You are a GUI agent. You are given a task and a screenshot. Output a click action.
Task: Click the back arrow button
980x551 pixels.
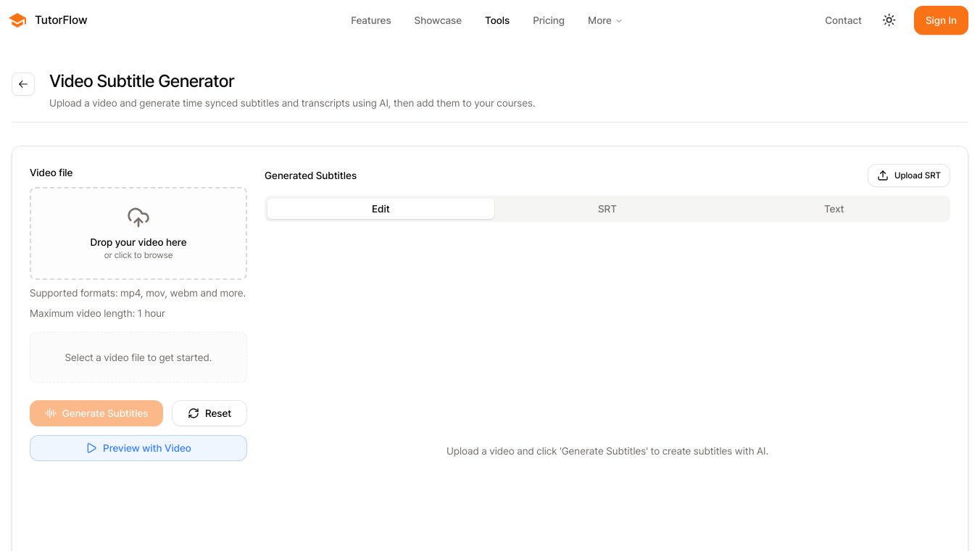click(23, 84)
